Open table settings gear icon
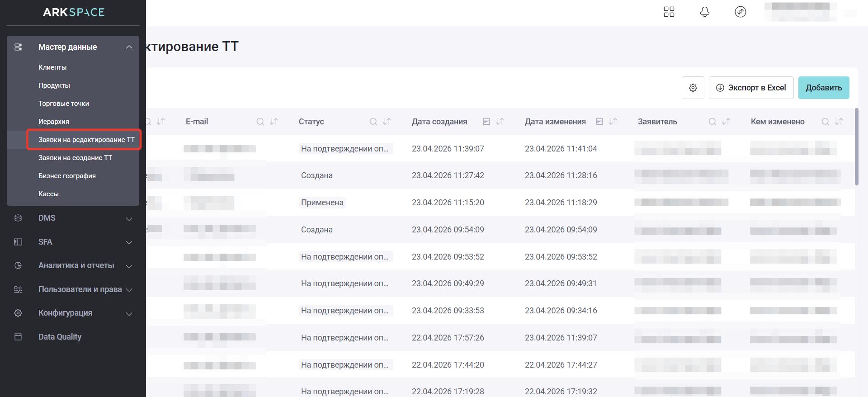Viewport: 868px width, 397px height. [x=693, y=88]
